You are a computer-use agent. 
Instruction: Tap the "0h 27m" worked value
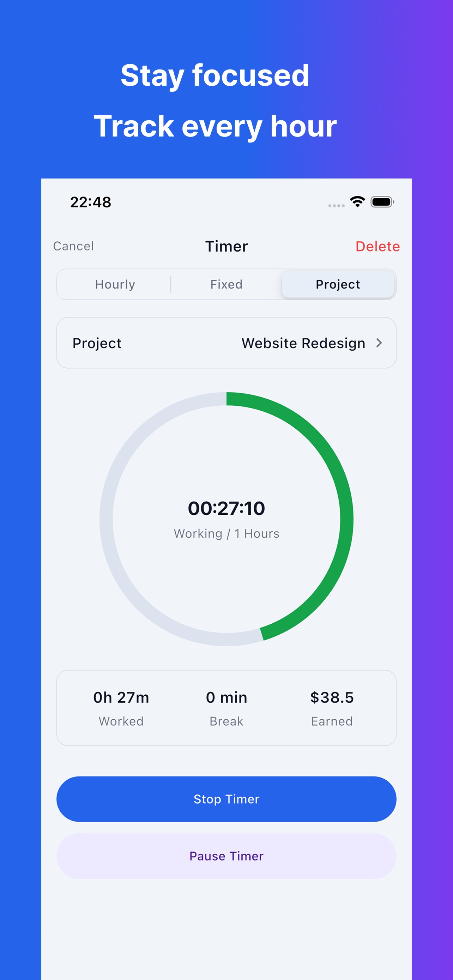(121, 697)
